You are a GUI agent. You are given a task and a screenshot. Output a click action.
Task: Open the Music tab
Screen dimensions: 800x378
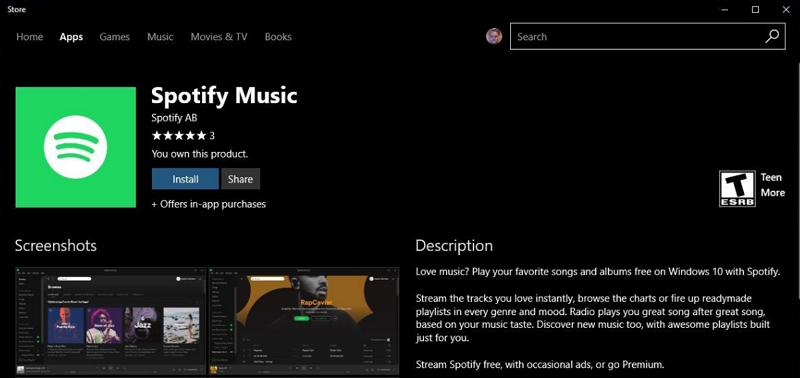[x=160, y=37]
